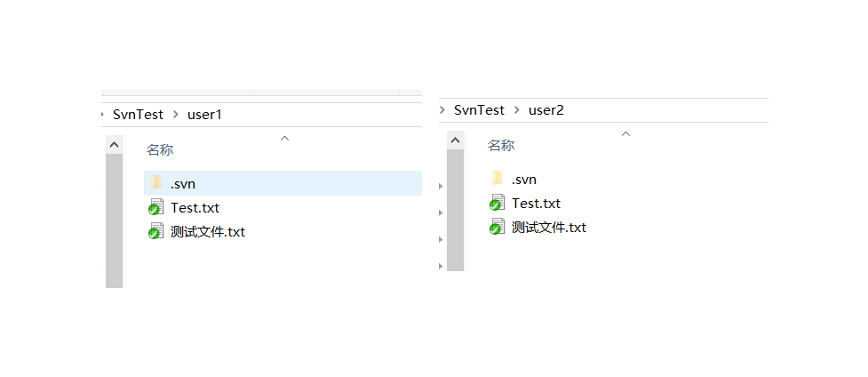Expand second tree arrow left of user2 pane

coord(441,213)
